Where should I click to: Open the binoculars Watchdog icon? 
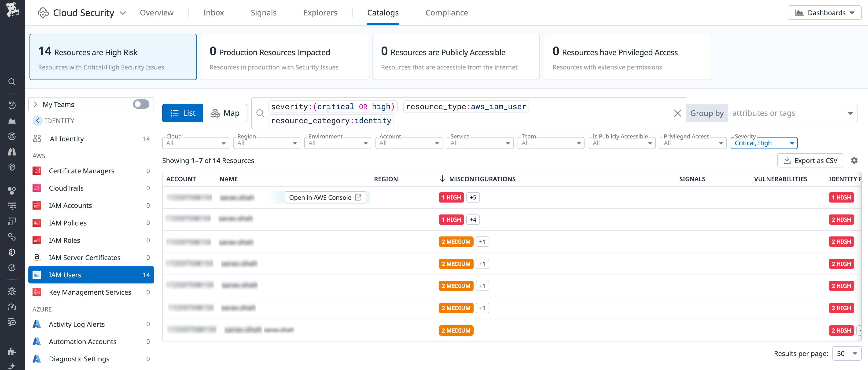pyautogui.click(x=12, y=152)
